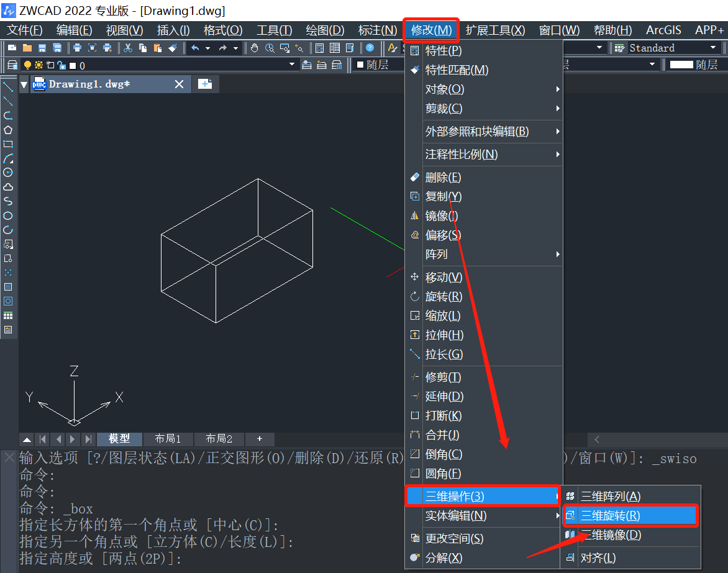The width and height of the screenshot is (728, 573).
Task: Select the Rectangle tool
Action: pyautogui.click(x=8, y=144)
